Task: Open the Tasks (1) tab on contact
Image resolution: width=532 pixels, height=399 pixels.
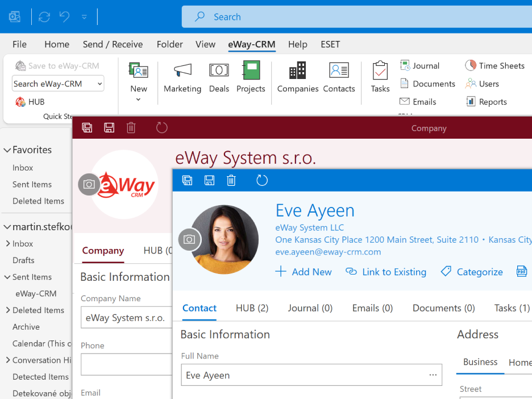Action: click(512, 308)
